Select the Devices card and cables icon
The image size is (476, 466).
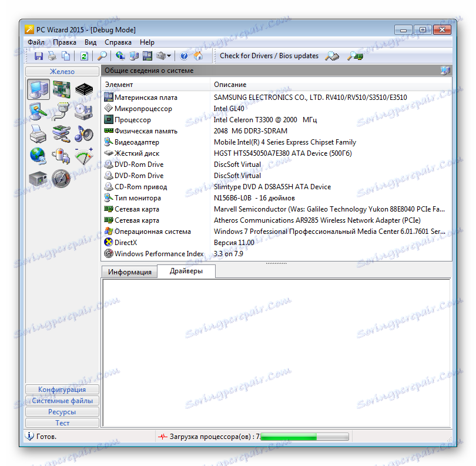(x=61, y=134)
